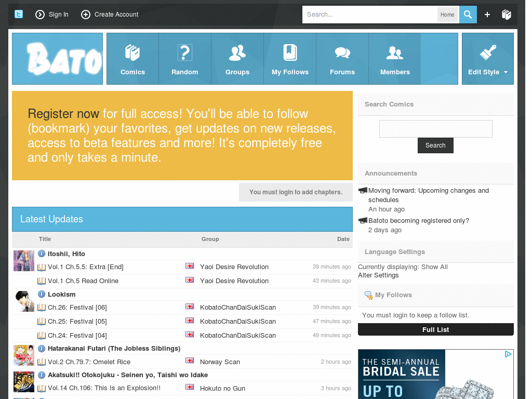
Task: Open a Random comic
Action: tap(185, 59)
